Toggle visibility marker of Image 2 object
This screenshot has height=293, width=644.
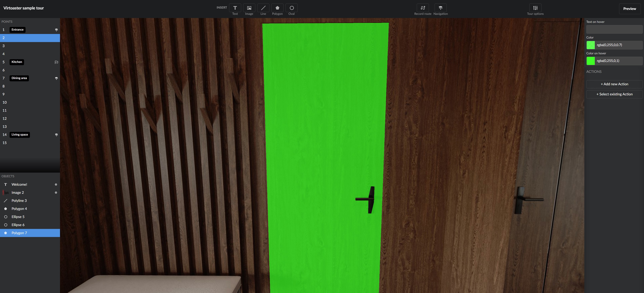pos(56,193)
